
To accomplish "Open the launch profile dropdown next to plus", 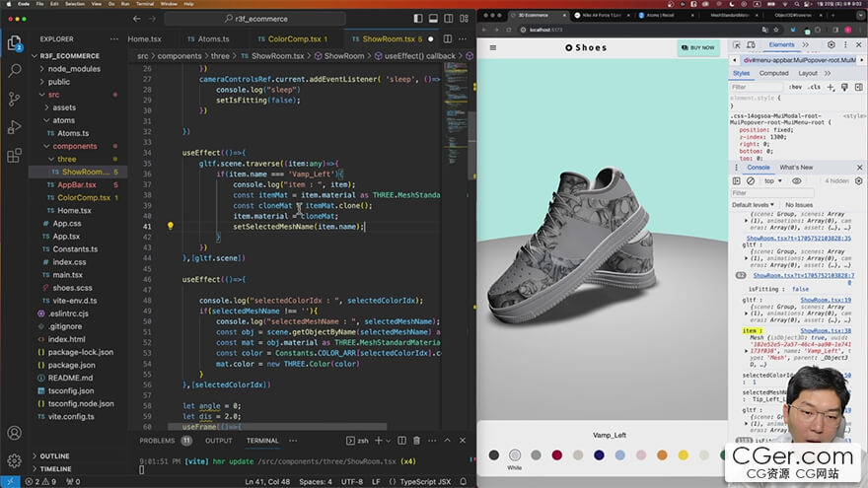I will coord(388,441).
